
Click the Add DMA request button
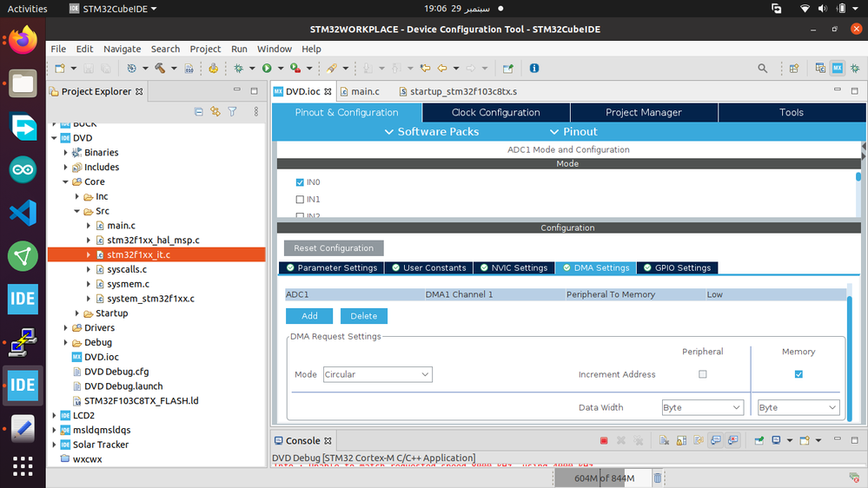(309, 316)
